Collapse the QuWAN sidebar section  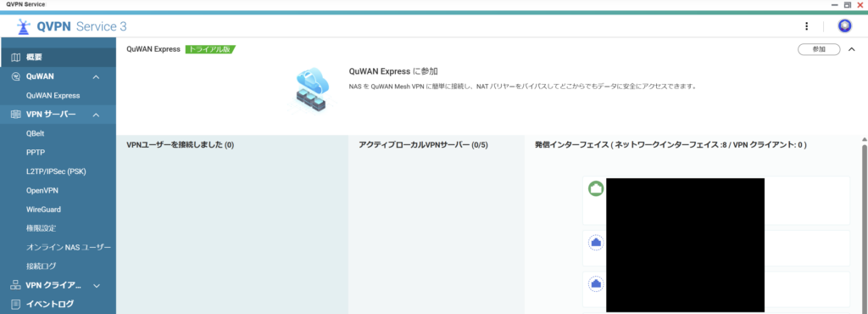point(96,77)
